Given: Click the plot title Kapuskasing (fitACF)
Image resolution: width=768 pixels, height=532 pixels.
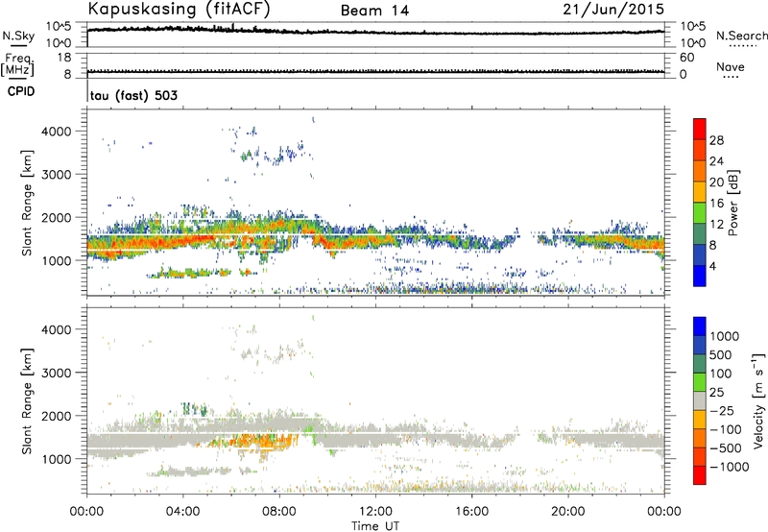Looking at the screenshot, I should point(179,10).
